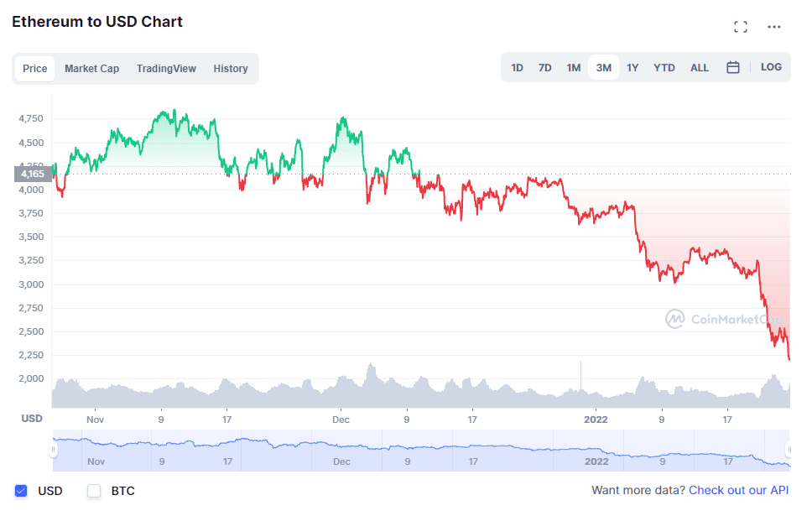Switch to the Market Cap tab
Viewport: 812px width, 516px height.
pos(91,68)
